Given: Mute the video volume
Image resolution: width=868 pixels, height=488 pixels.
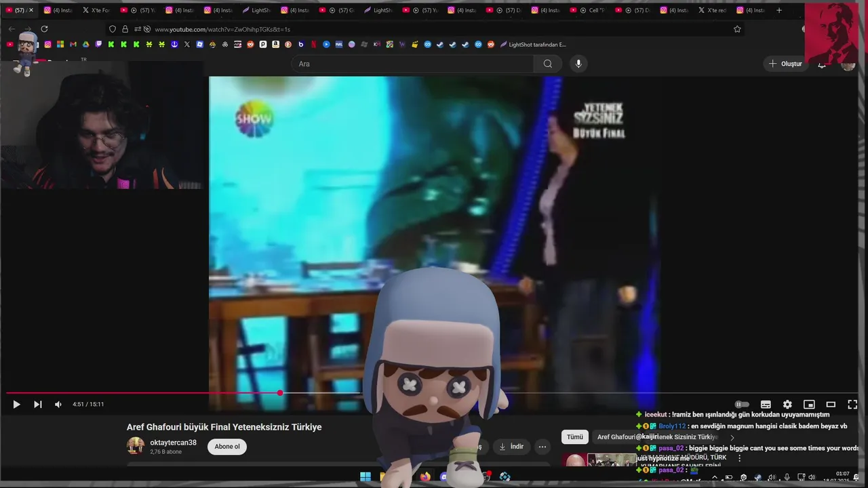Looking at the screenshot, I should point(58,405).
